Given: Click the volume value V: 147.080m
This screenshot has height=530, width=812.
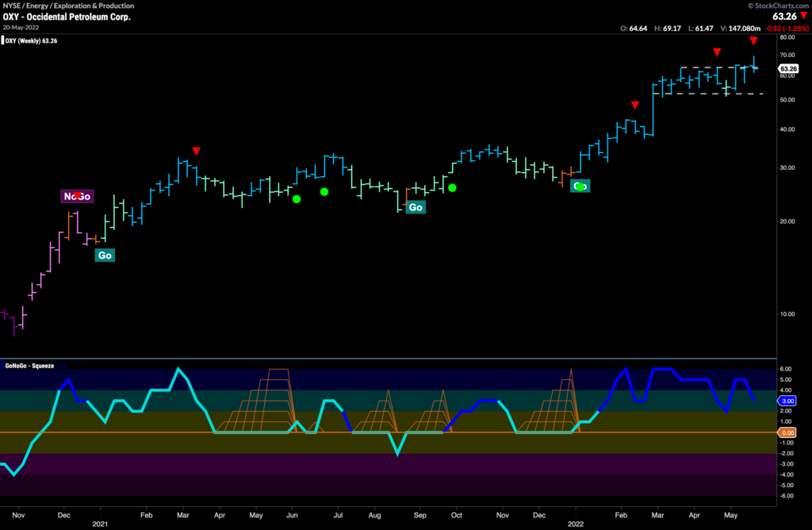Looking at the screenshot, I should (x=741, y=29).
